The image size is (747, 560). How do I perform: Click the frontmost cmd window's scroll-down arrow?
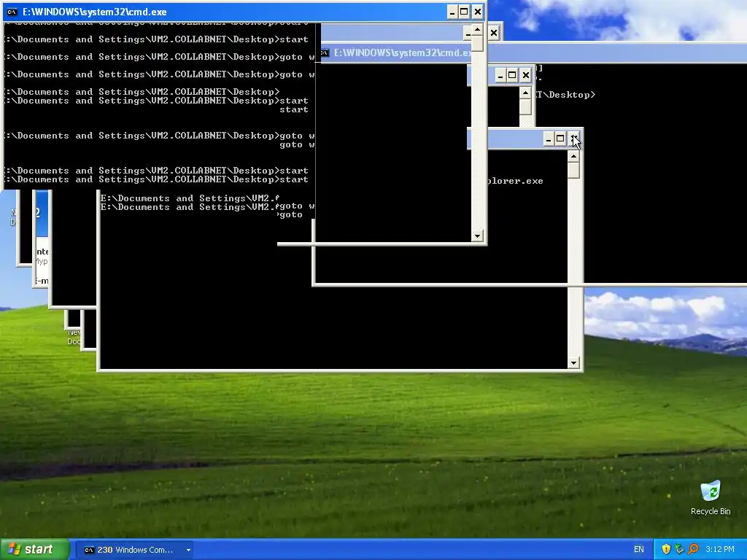(x=477, y=236)
